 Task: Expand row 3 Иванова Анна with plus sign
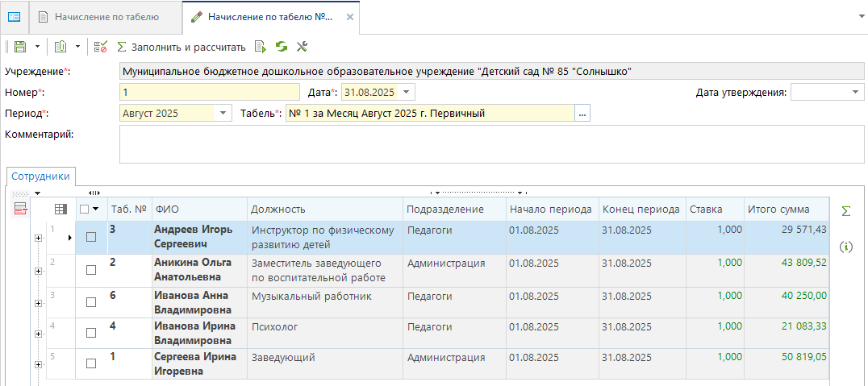[38, 303]
